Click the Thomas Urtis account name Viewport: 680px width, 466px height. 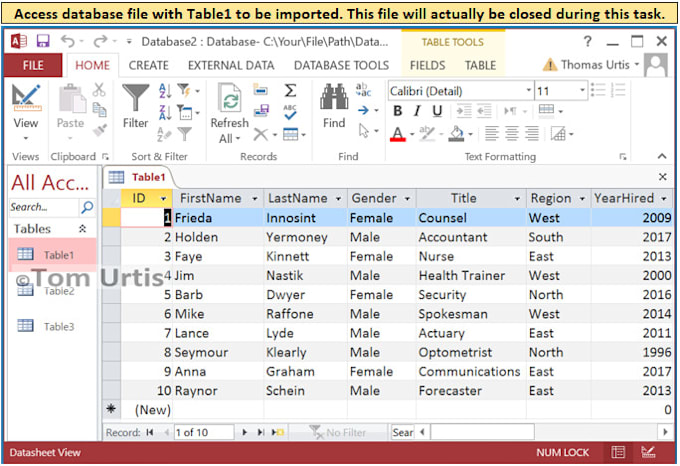coord(595,65)
